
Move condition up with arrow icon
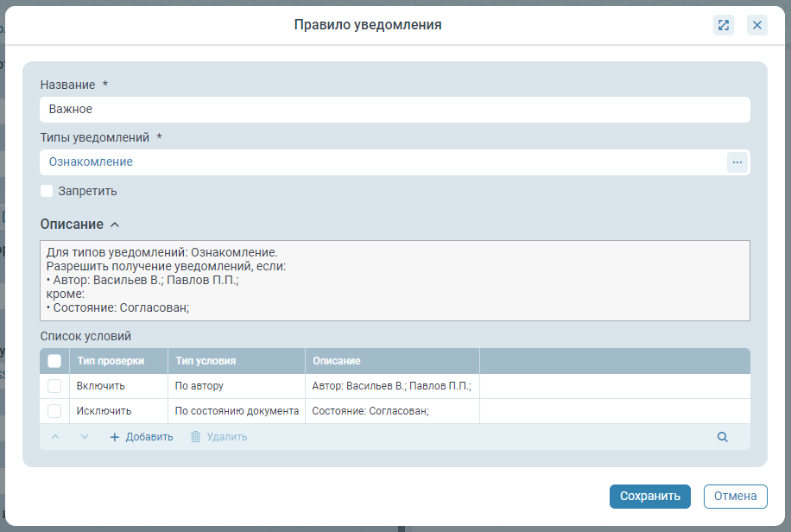pyautogui.click(x=55, y=437)
